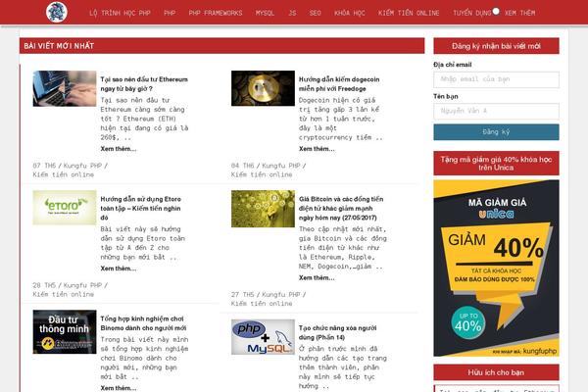Viewport: 588px width, 392px height.
Task: Open the Ethereum article laptop thumbnail
Action: tap(65, 88)
